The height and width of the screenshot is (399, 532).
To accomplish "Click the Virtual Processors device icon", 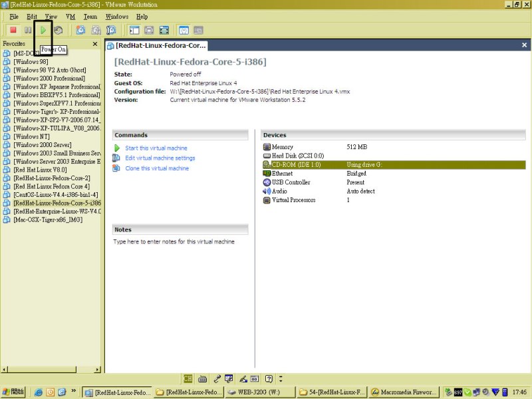I will pos(267,200).
